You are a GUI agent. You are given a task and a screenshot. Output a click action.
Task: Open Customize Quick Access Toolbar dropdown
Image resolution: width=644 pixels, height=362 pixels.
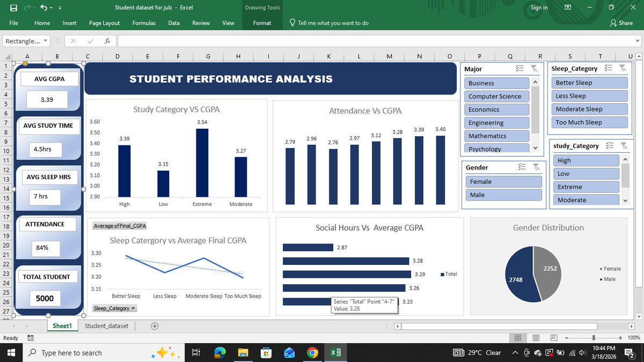(x=60, y=8)
